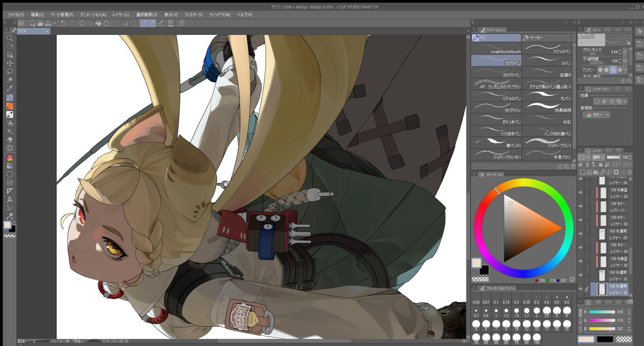Select the Move layer tool
This screenshot has height=346, width=644.
coord(9,63)
